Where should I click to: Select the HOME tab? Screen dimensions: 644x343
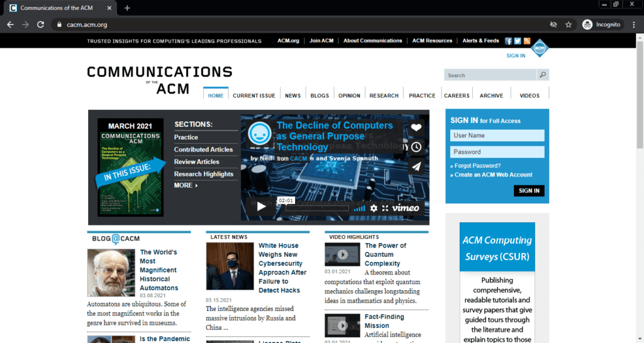216,95
